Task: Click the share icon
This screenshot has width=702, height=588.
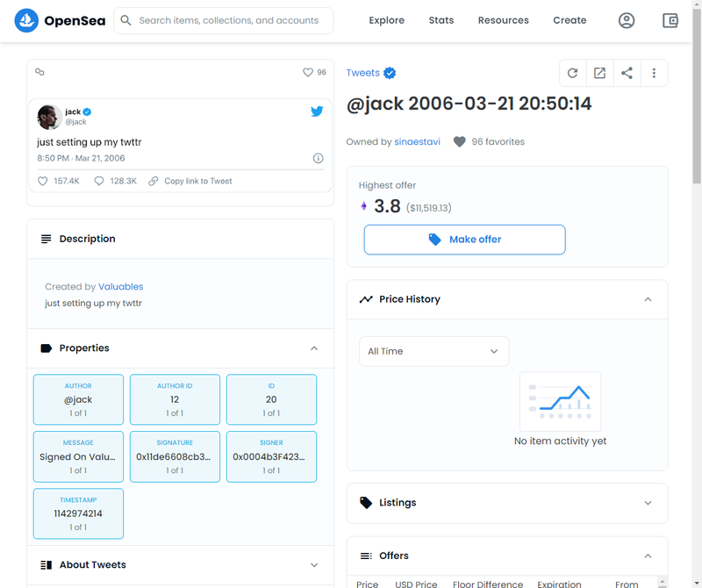Action: point(627,73)
